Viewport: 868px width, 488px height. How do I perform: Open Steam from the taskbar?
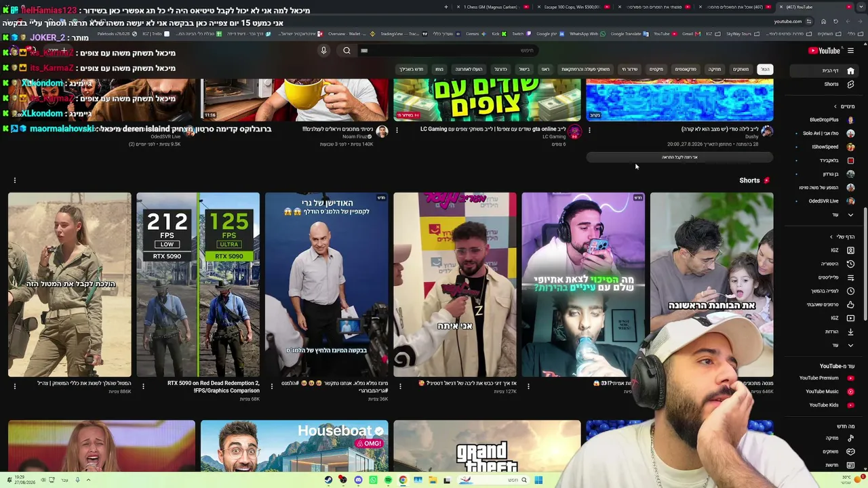(328, 481)
